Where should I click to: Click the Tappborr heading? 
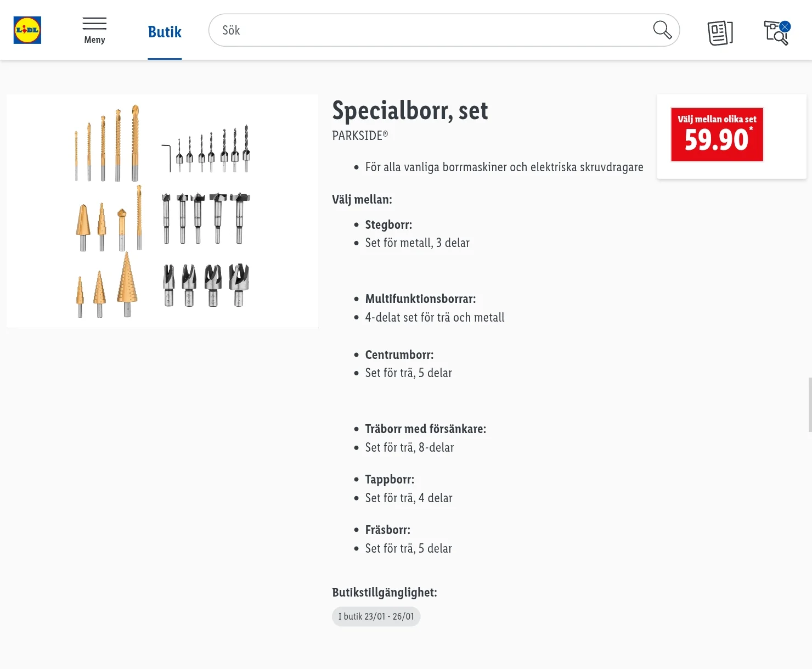390,479
